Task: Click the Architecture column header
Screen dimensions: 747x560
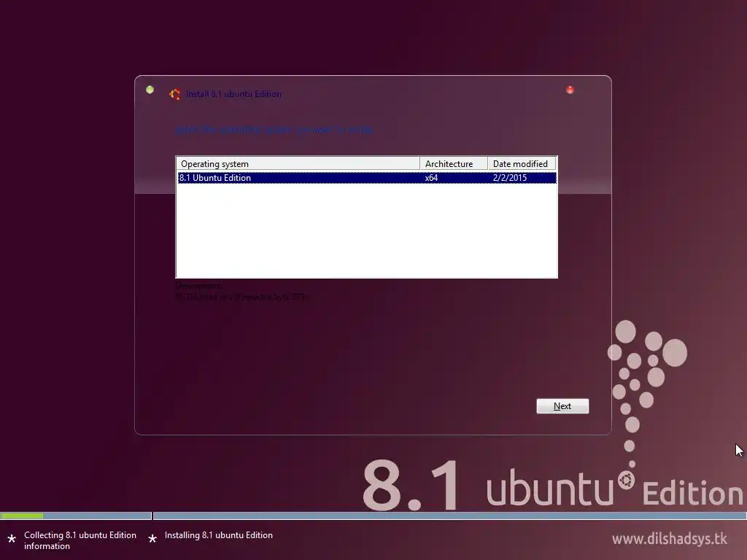Action: point(454,164)
